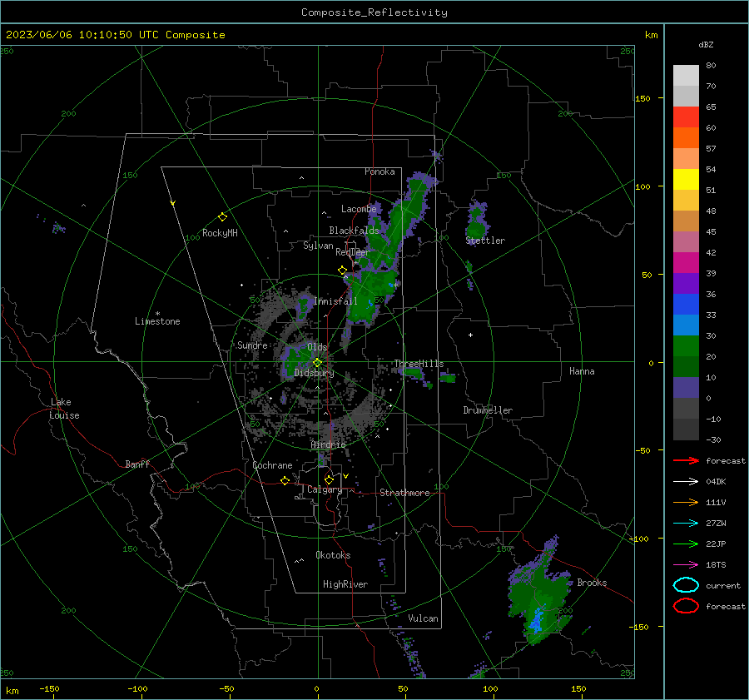
Task: Click the 39 dBZ magenta legend swatch
Action: [x=686, y=262]
